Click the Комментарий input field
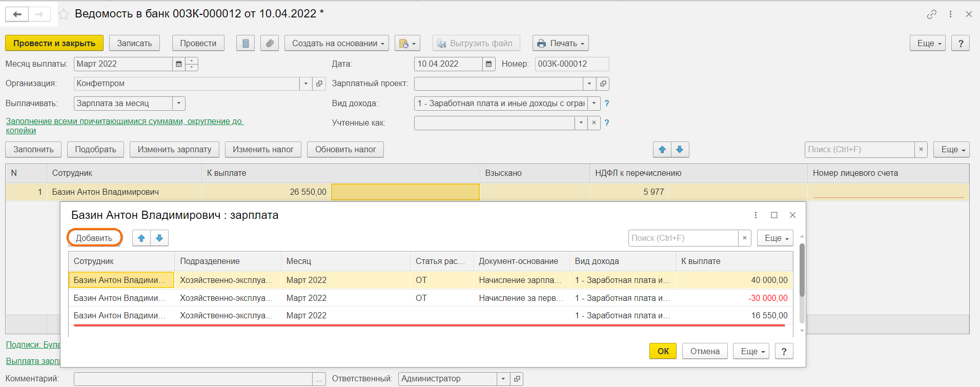This screenshot has width=980, height=387. click(193, 379)
